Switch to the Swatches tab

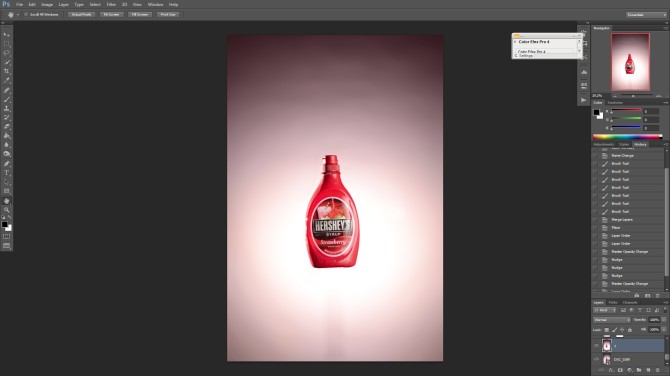point(615,103)
